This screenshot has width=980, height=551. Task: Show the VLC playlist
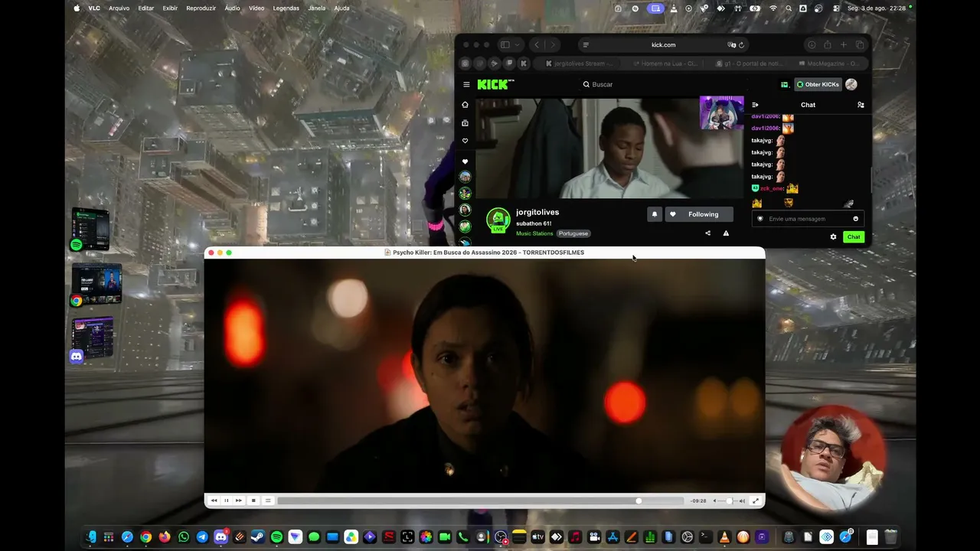coord(268,500)
